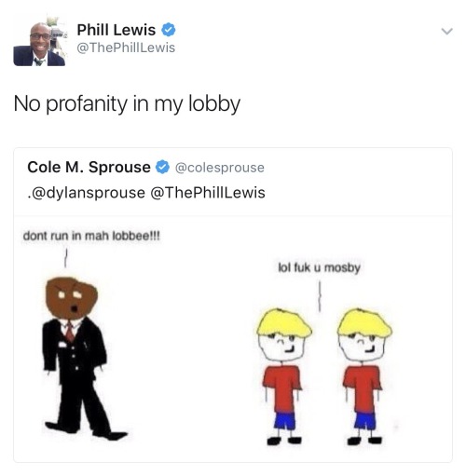Click the right blond twin drawing
This screenshot has width=466, height=476.
pos(364,376)
